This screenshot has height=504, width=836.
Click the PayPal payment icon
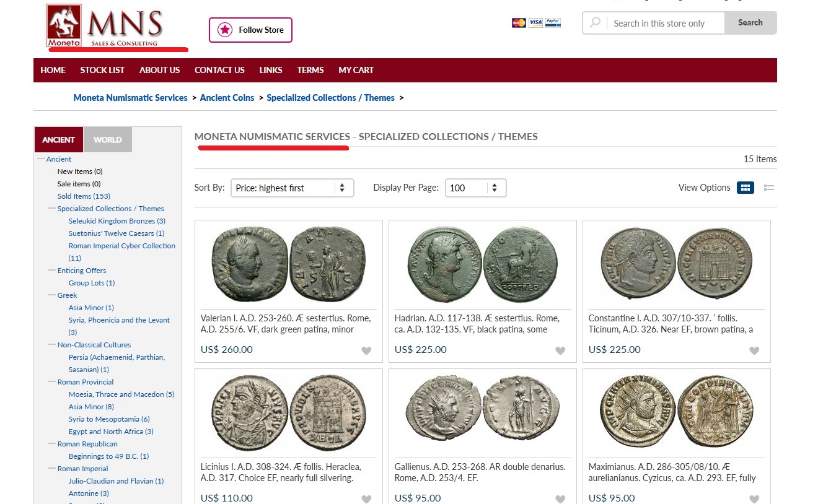(x=553, y=23)
